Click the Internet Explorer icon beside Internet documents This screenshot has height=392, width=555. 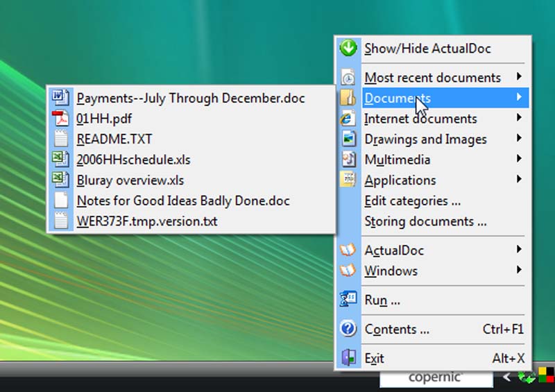coord(348,119)
